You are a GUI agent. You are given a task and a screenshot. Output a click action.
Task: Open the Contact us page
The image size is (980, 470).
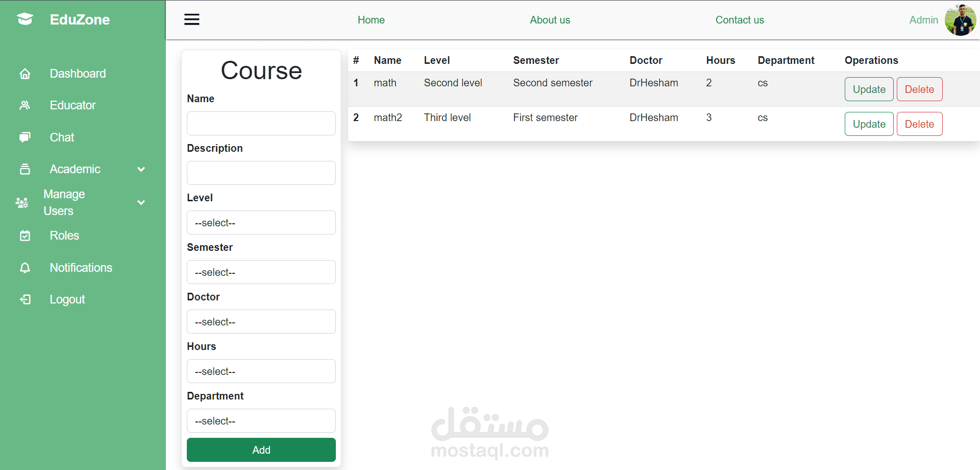[740, 20]
